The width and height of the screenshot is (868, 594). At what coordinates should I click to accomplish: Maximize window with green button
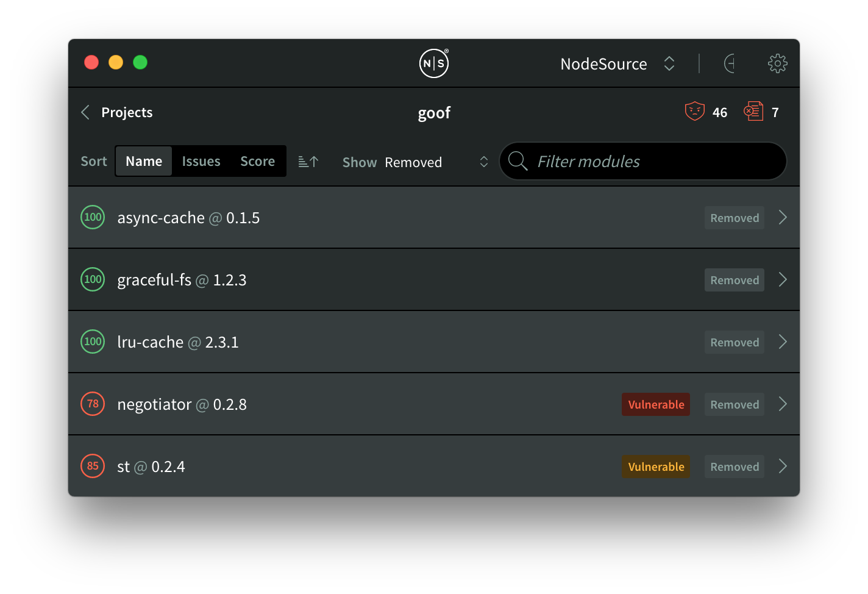click(140, 62)
